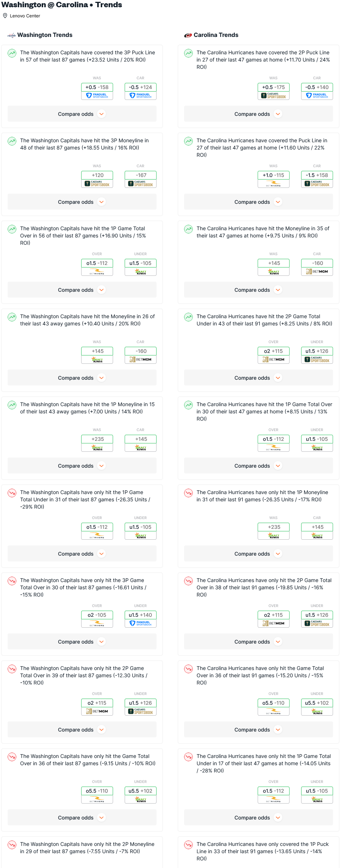Open Compare odds for Washington 1P Moneyline away trend

82,466
